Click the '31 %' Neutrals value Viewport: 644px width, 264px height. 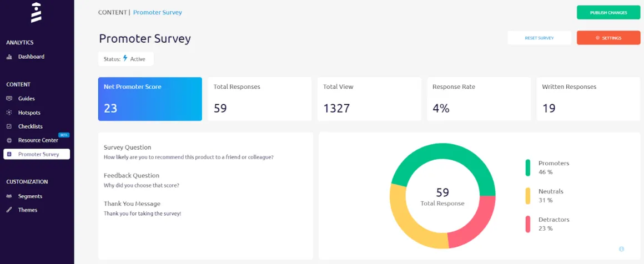tap(545, 200)
